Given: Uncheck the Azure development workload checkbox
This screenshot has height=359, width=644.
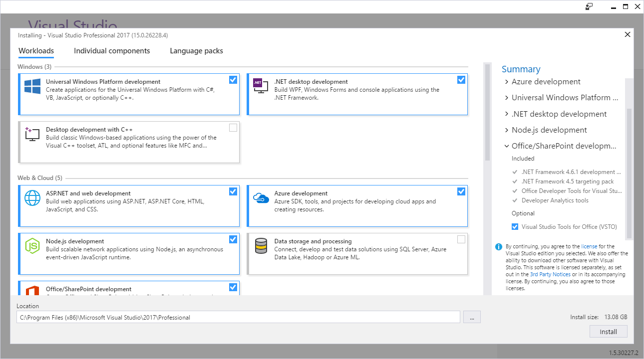Looking at the screenshot, I should [461, 191].
